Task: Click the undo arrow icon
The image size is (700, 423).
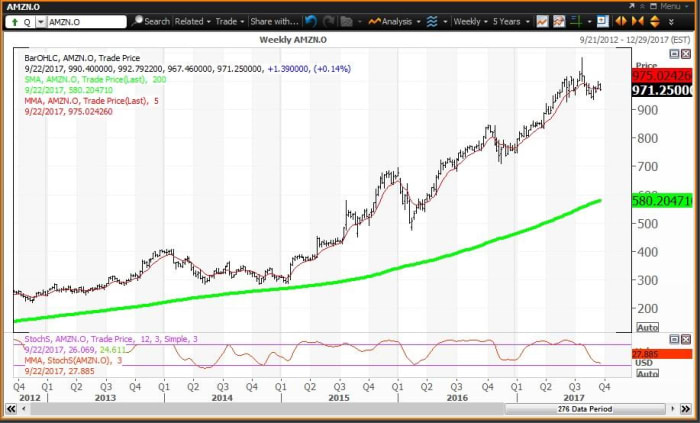Action: pos(311,20)
